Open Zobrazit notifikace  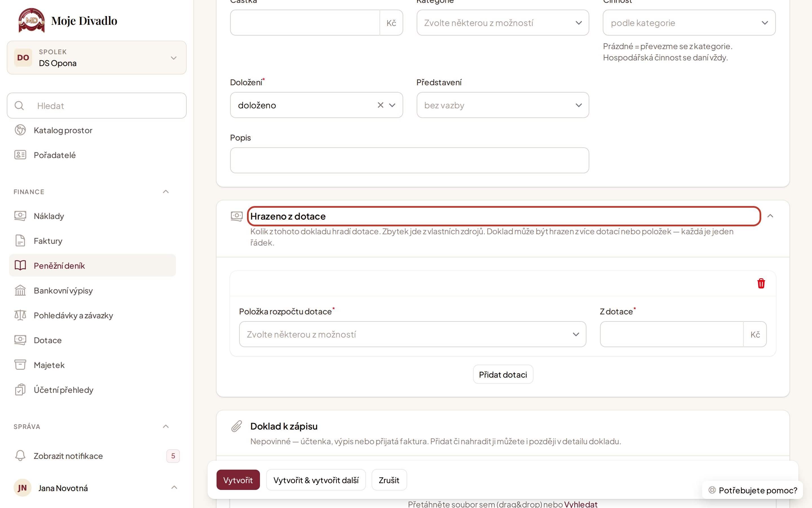pyautogui.click(x=96, y=456)
